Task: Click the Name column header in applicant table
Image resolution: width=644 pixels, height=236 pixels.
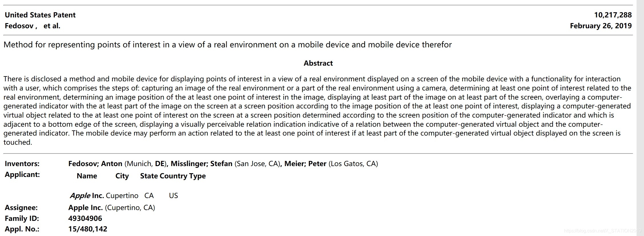Action: click(87, 176)
